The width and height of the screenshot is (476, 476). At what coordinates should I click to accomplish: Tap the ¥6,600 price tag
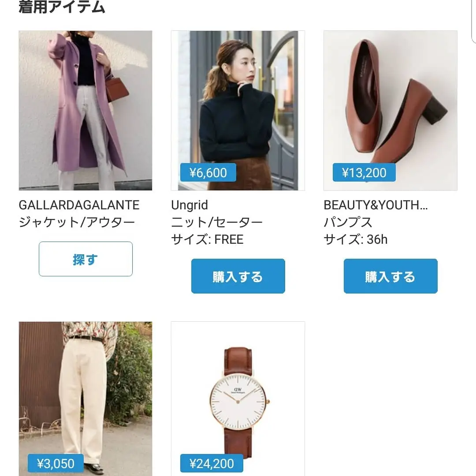tap(208, 172)
